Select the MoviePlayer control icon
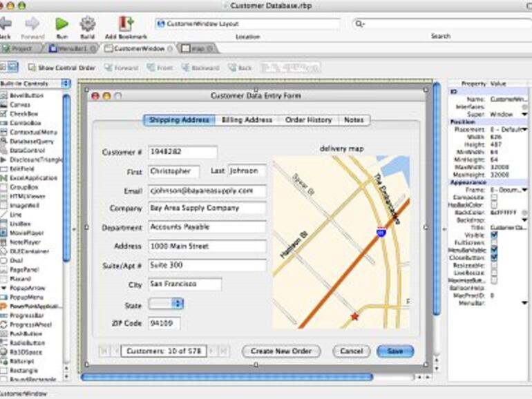532x399 pixels. tap(3, 233)
